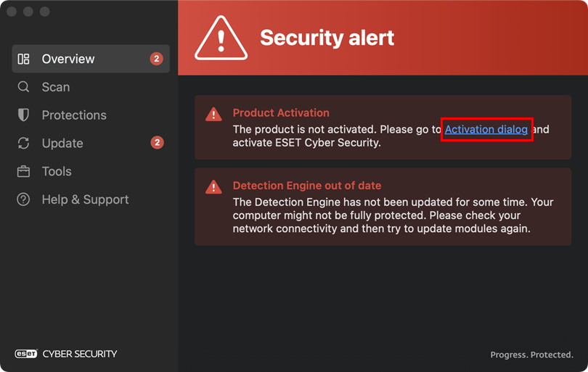The image size is (588, 372).
Task: Click the Help & Support question icon
Action: click(23, 199)
